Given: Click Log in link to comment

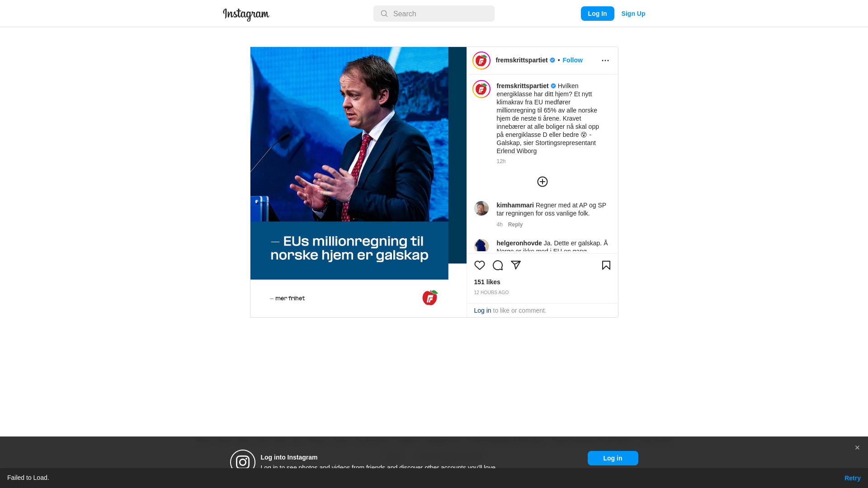Looking at the screenshot, I should [x=482, y=310].
